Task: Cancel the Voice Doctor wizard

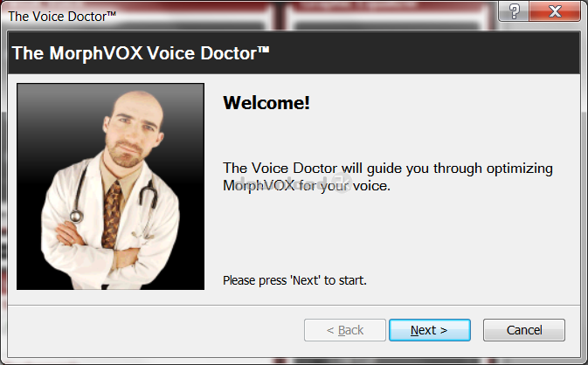Action: click(524, 330)
